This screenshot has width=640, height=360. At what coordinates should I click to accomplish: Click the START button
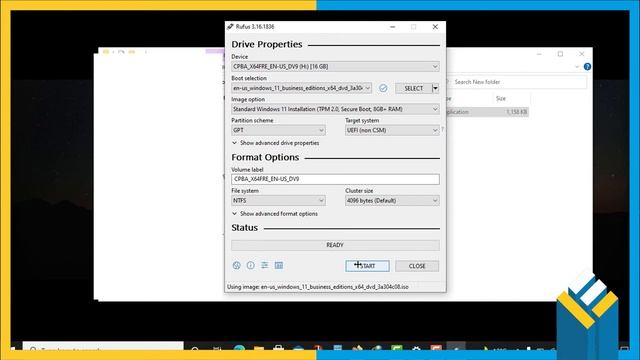(x=367, y=266)
